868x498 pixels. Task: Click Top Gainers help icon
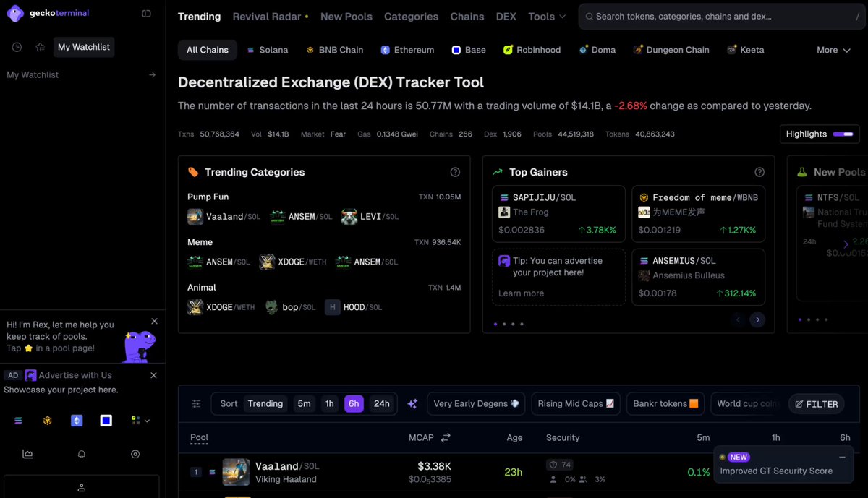coord(759,172)
